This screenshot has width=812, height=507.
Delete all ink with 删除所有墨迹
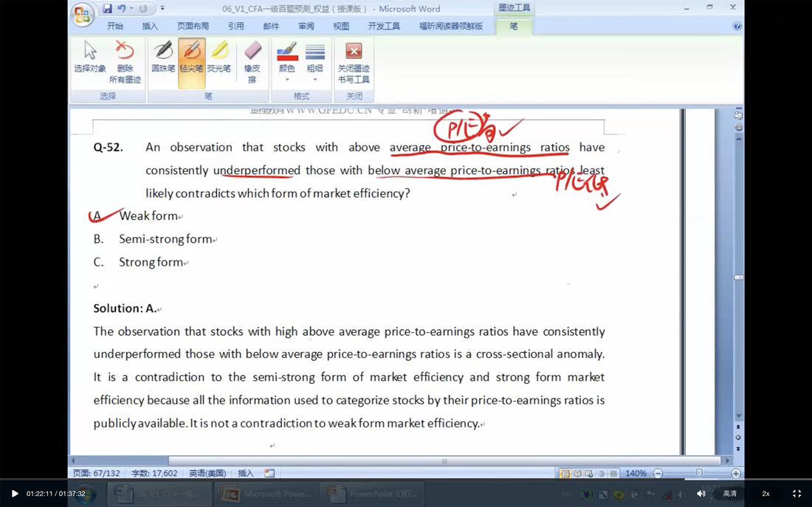coord(125,62)
